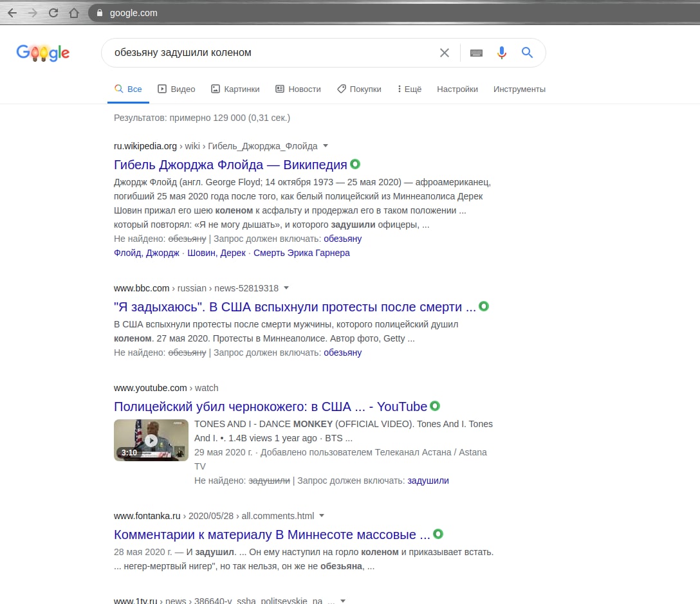Viewport: 700px width, 604px height.
Task: Select the Все results tab
Action: point(128,89)
